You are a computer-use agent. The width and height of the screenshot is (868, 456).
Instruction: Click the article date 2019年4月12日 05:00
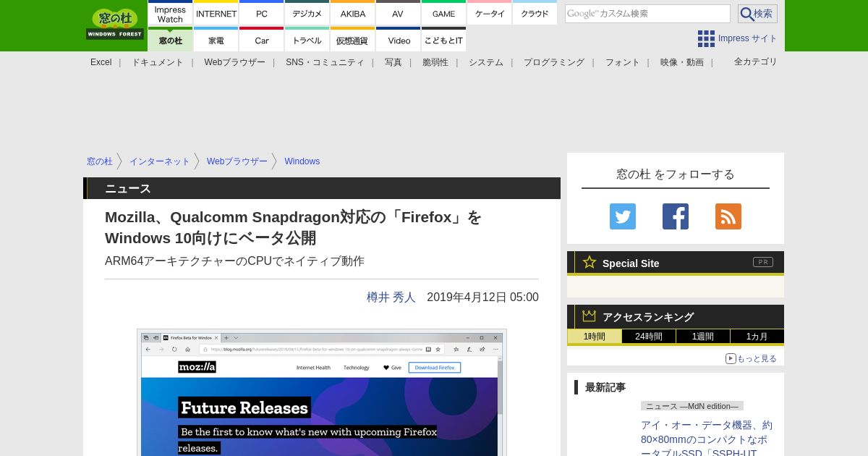[x=482, y=297]
